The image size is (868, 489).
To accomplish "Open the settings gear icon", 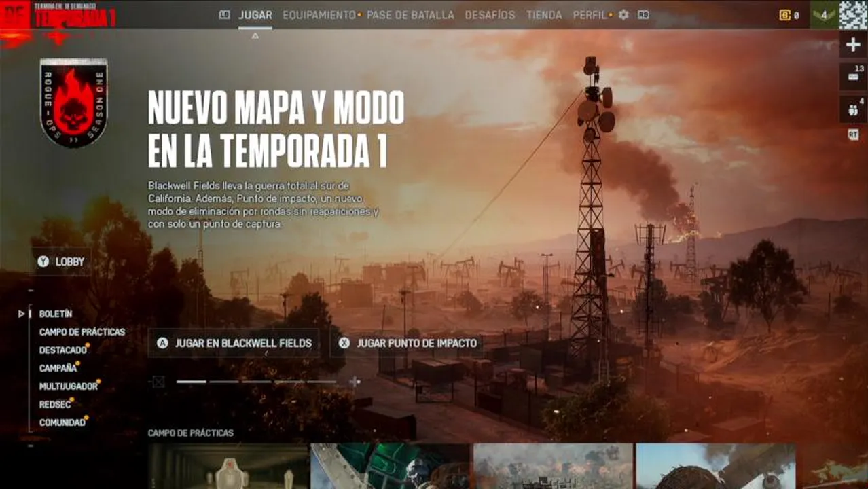I will pyautogui.click(x=623, y=14).
